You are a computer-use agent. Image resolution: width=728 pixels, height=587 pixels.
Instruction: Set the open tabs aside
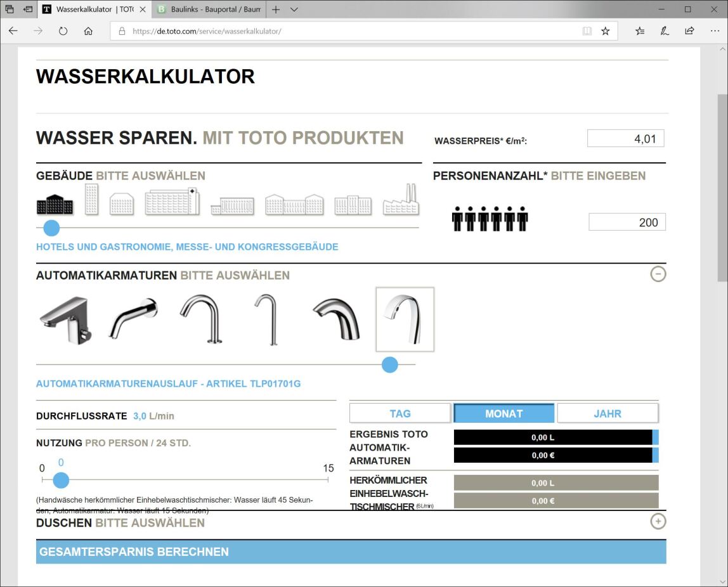pyautogui.click(x=28, y=10)
